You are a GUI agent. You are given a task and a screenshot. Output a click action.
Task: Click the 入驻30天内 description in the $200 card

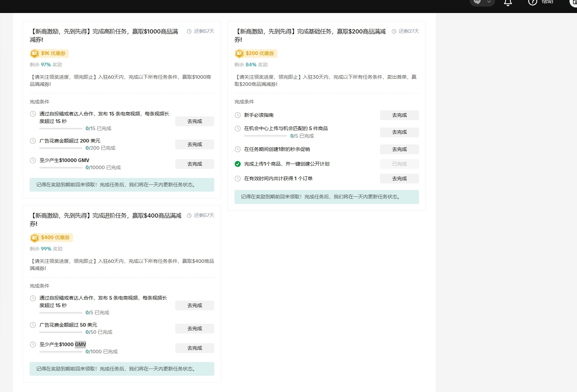point(326,81)
